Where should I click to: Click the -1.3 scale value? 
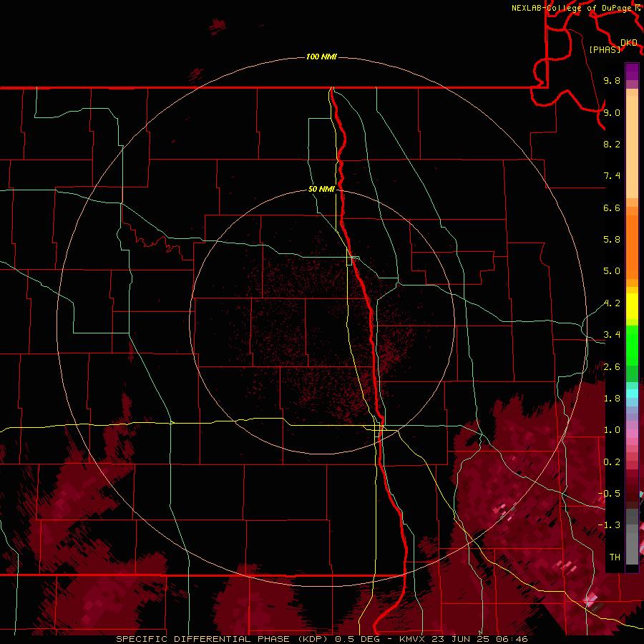[609, 525]
